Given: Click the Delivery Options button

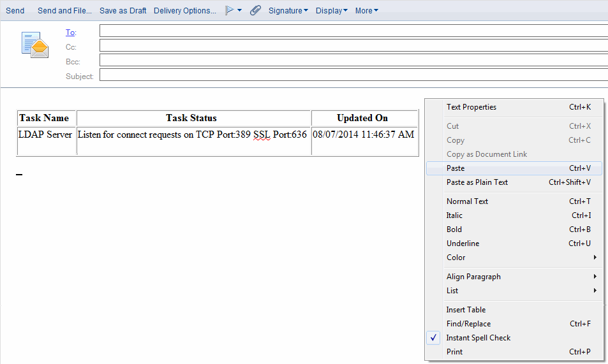Looking at the screenshot, I should pyautogui.click(x=185, y=11).
